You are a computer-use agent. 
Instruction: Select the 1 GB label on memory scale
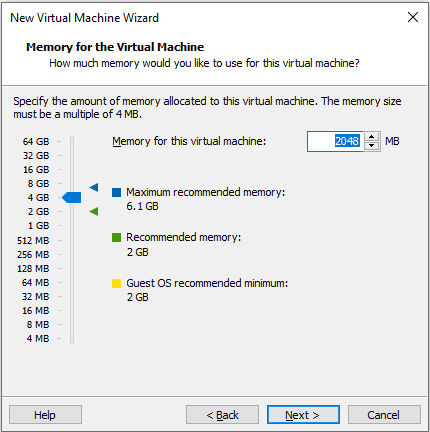click(x=38, y=226)
